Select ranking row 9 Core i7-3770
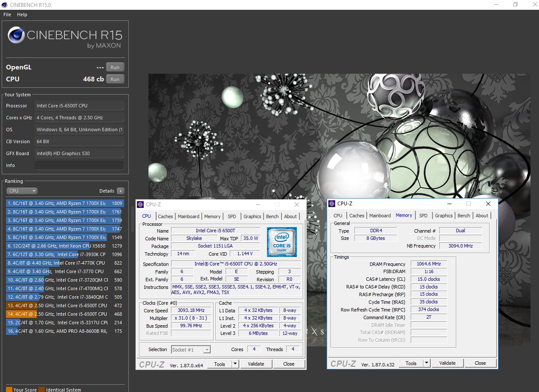This screenshot has height=392, width=539. pyautogui.click(x=65, y=271)
